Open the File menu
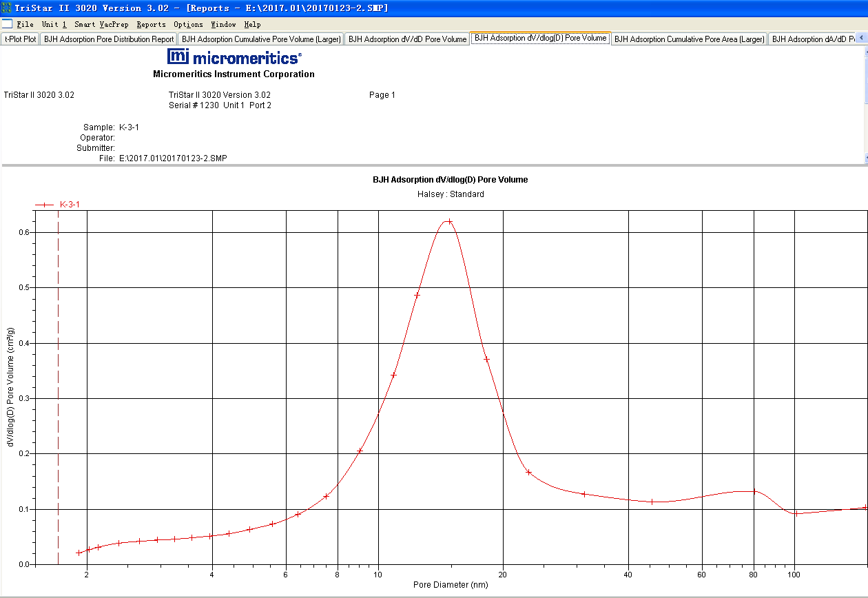Image resolution: width=868 pixels, height=598 pixels. [x=25, y=24]
